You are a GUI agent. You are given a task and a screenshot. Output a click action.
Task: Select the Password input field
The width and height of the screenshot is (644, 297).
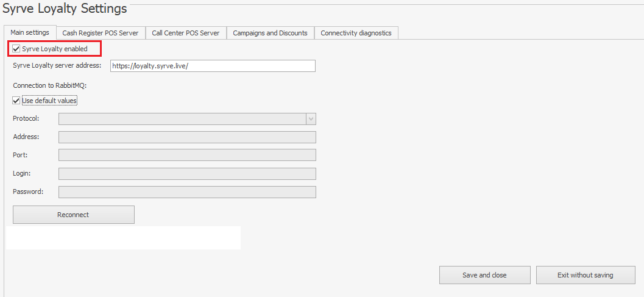[187, 192]
